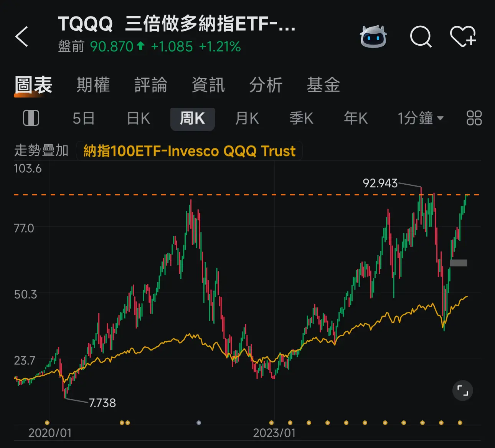Tap the blue-gray event dot on timeline
Screen dimensions: 495x448
[199, 423]
